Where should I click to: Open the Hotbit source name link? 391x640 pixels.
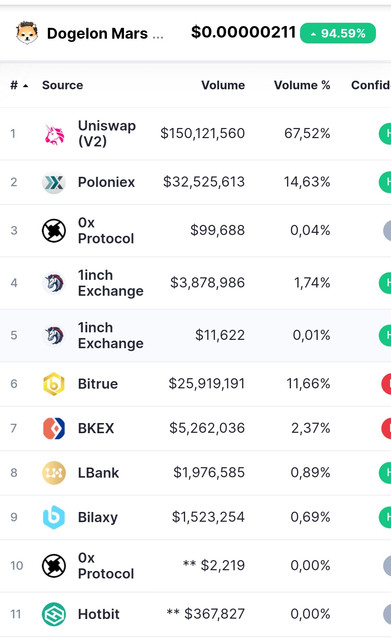pos(99,614)
